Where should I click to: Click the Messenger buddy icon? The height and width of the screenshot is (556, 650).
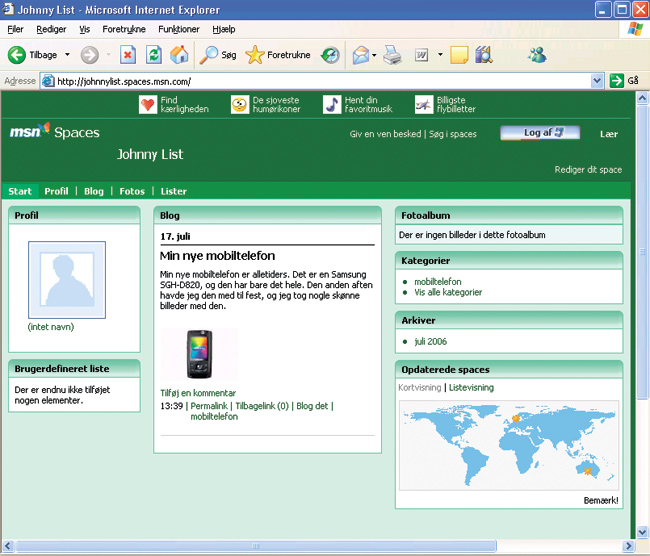pos(538,55)
